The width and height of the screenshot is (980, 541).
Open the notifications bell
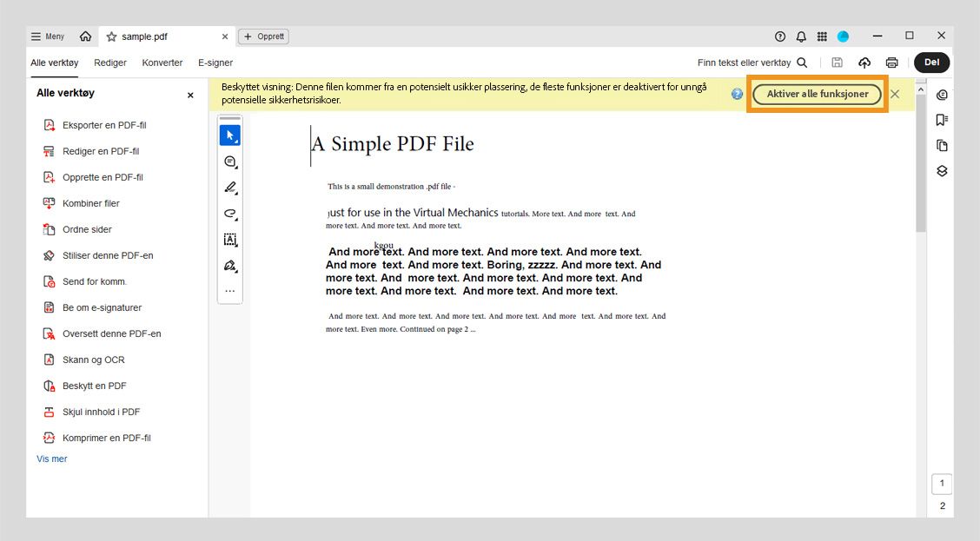point(801,36)
